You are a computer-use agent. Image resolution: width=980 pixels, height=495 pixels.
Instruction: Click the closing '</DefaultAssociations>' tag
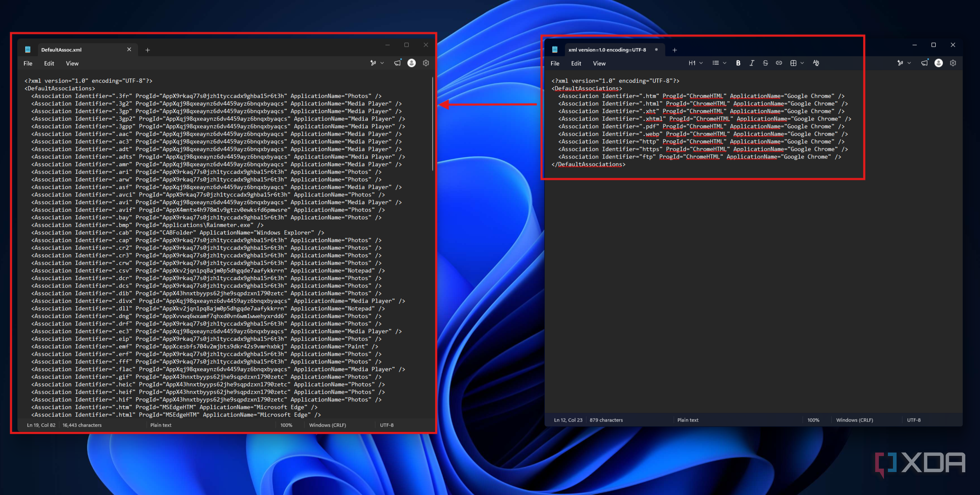[x=589, y=164]
